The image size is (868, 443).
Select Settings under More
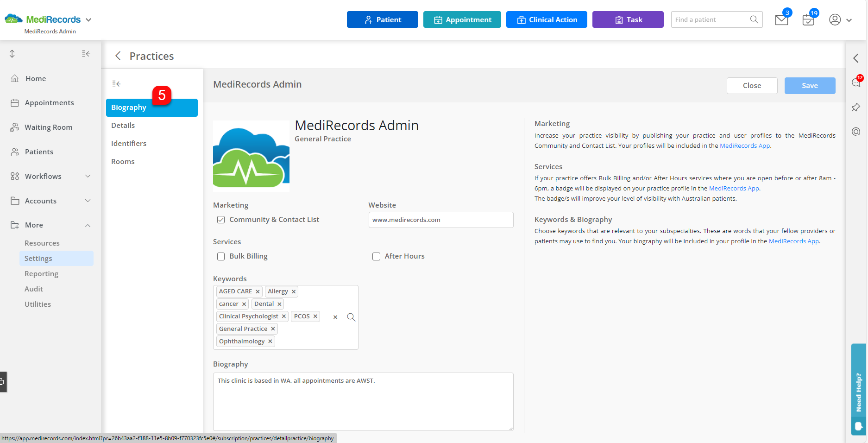(x=57, y=259)
